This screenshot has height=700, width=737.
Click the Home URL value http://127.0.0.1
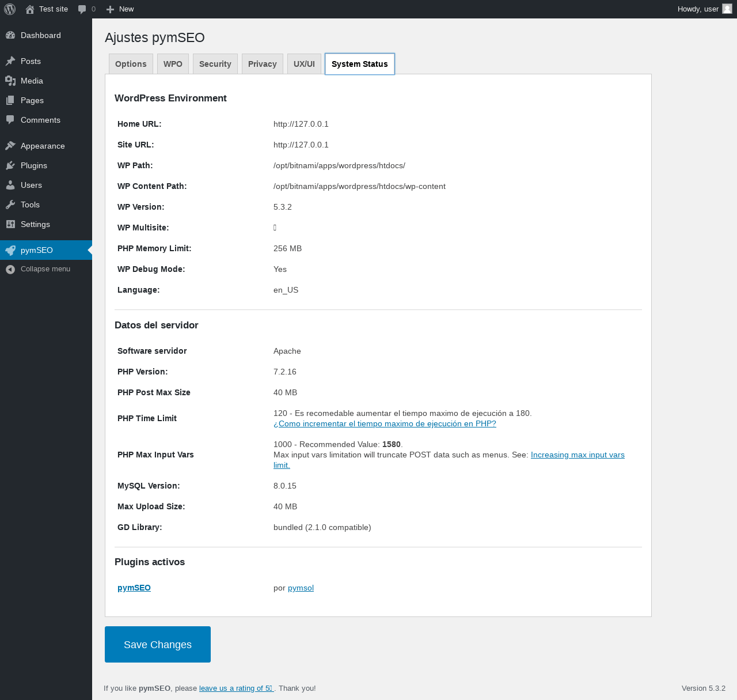(x=301, y=124)
